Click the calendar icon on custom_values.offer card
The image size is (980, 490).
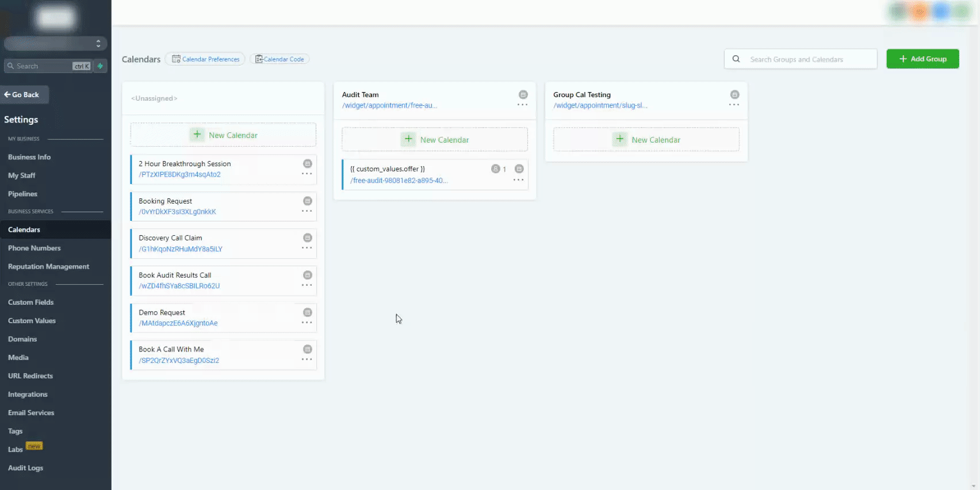pyautogui.click(x=519, y=169)
